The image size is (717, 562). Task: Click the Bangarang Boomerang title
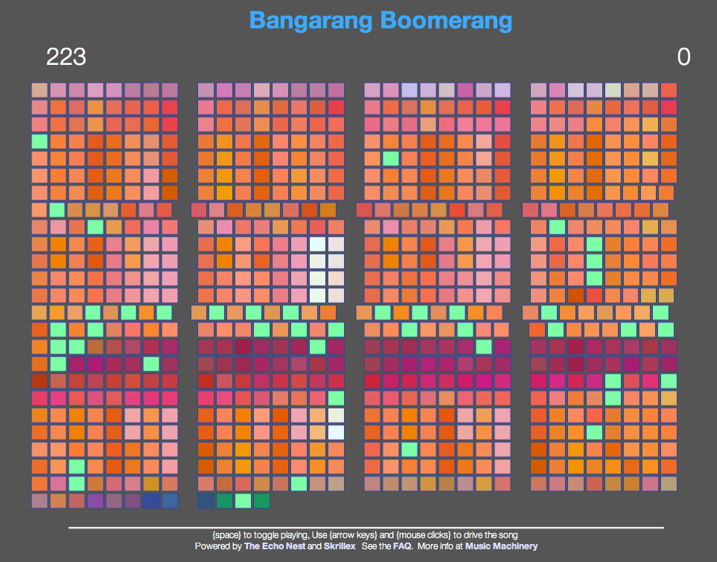click(380, 21)
